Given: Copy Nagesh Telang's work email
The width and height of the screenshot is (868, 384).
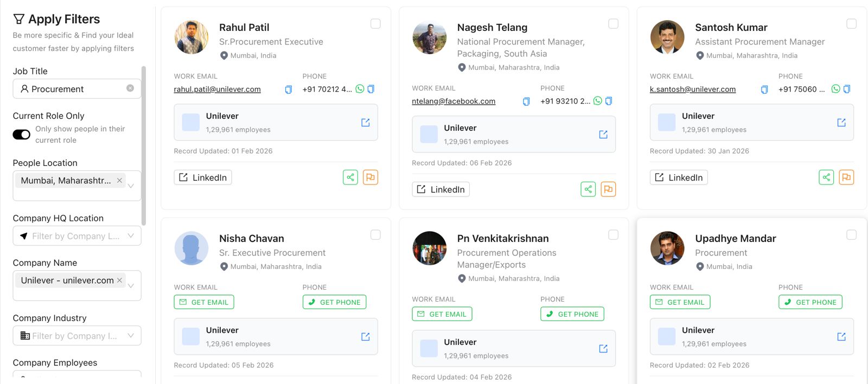Looking at the screenshot, I should coord(526,101).
